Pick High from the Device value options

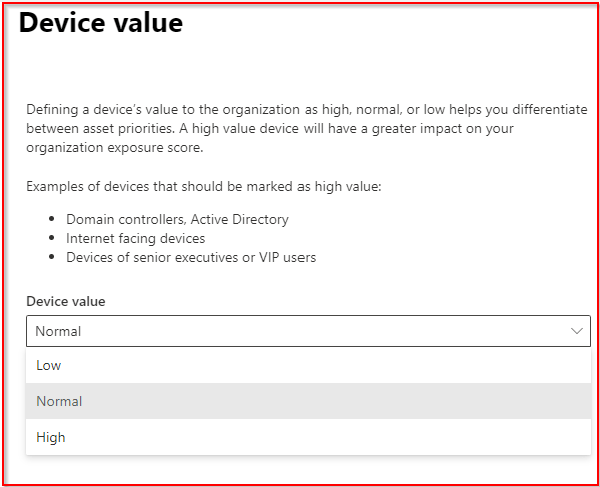pos(50,438)
